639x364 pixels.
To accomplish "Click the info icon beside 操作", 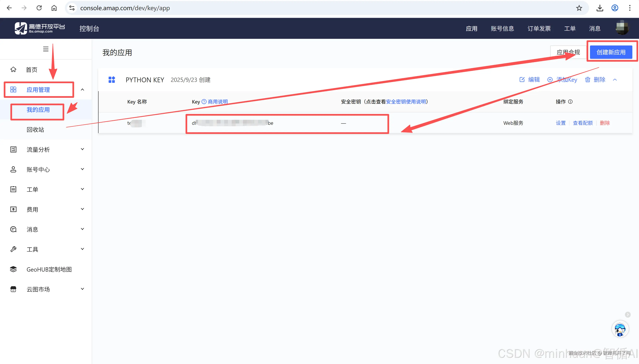I will pyautogui.click(x=570, y=102).
